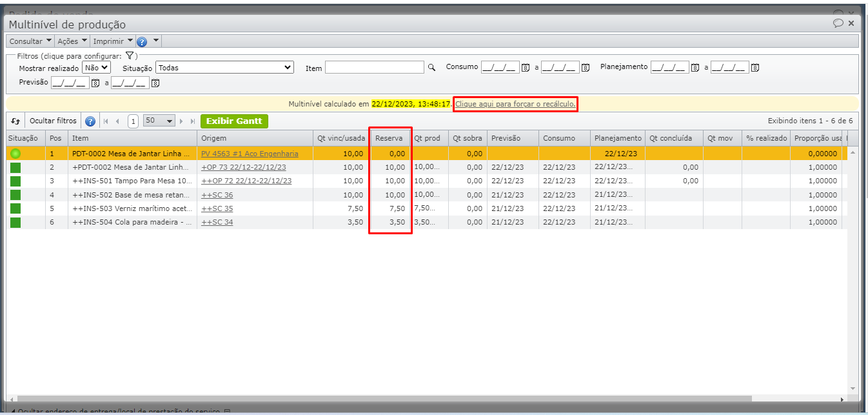Screen dimensions: 868x415
Task: Click the green status circle in row 1
Action: coord(15,154)
